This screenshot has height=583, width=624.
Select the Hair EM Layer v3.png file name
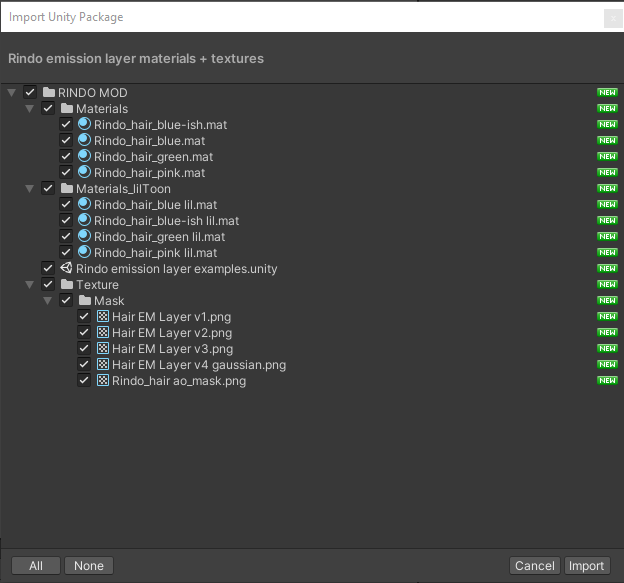point(173,349)
